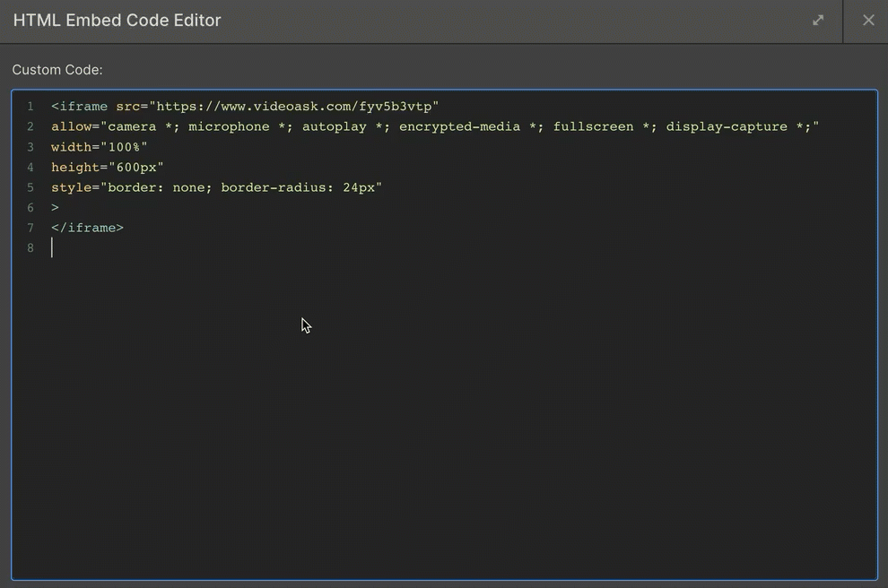Click the iframe src URL on line 1

(x=294, y=107)
